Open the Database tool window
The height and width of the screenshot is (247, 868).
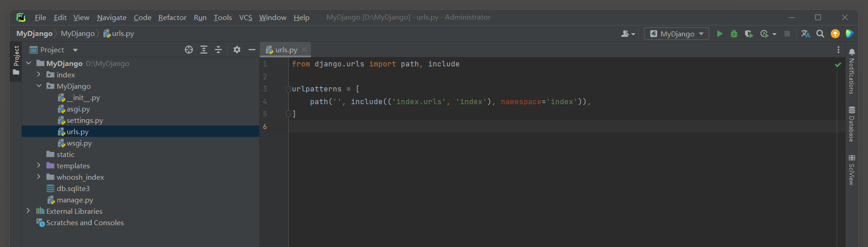[852, 124]
